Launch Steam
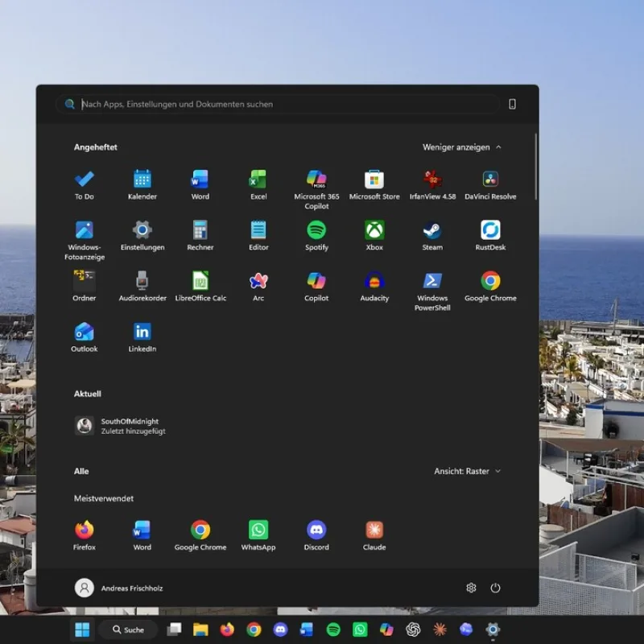 point(432,236)
